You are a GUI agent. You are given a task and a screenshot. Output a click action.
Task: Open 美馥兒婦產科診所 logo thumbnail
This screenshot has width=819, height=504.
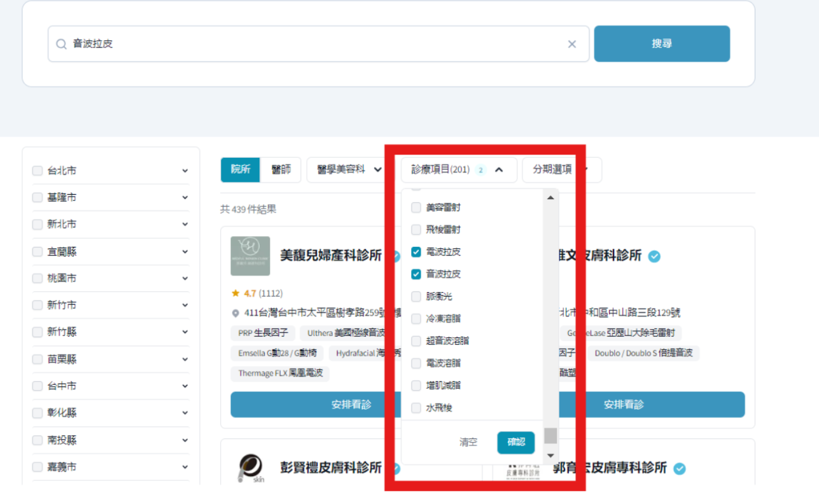click(250, 256)
